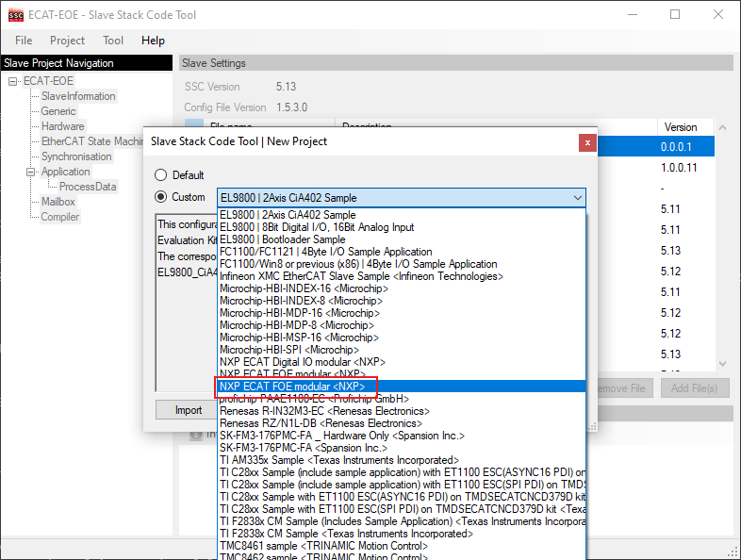Choose NXP ECAT FOE modular option

tap(291, 387)
